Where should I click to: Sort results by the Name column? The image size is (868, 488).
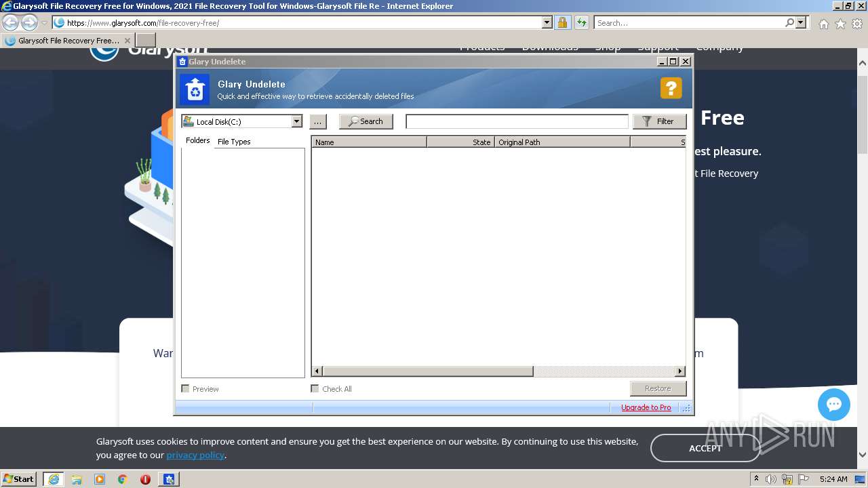(x=369, y=142)
